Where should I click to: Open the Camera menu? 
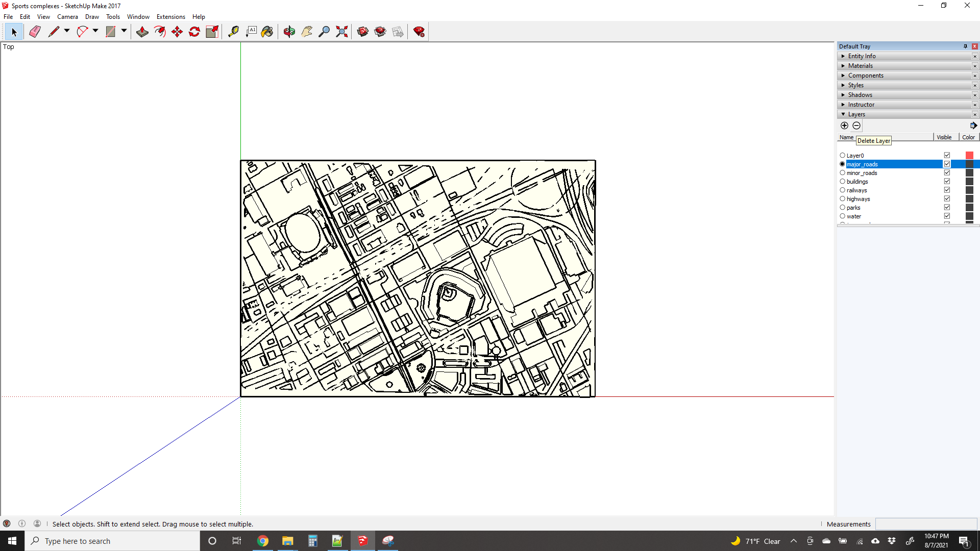point(67,17)
